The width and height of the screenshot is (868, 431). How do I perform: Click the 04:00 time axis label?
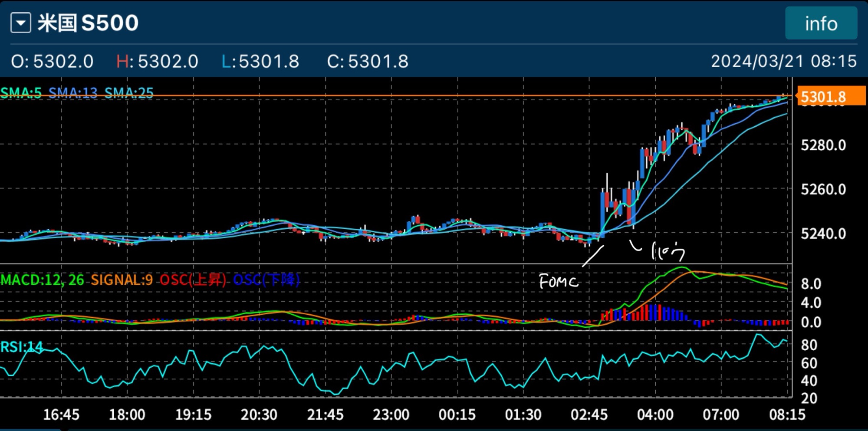pyautogui.click(x=655, y=415)
